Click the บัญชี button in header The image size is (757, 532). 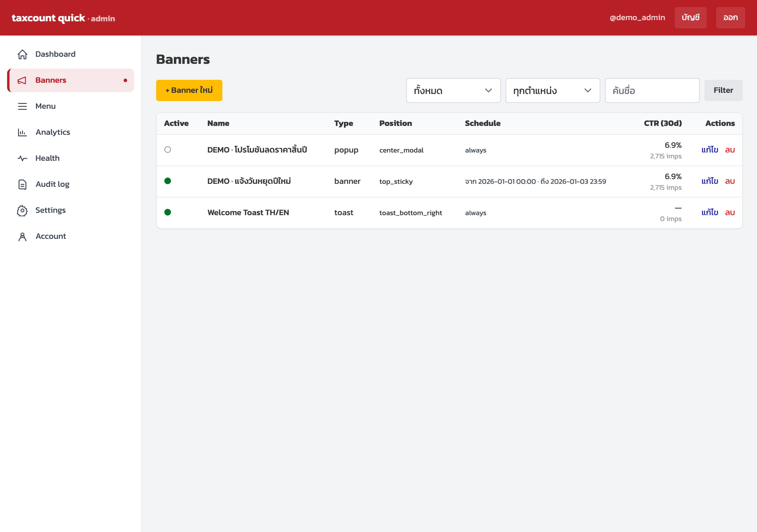tap(690, 17)
